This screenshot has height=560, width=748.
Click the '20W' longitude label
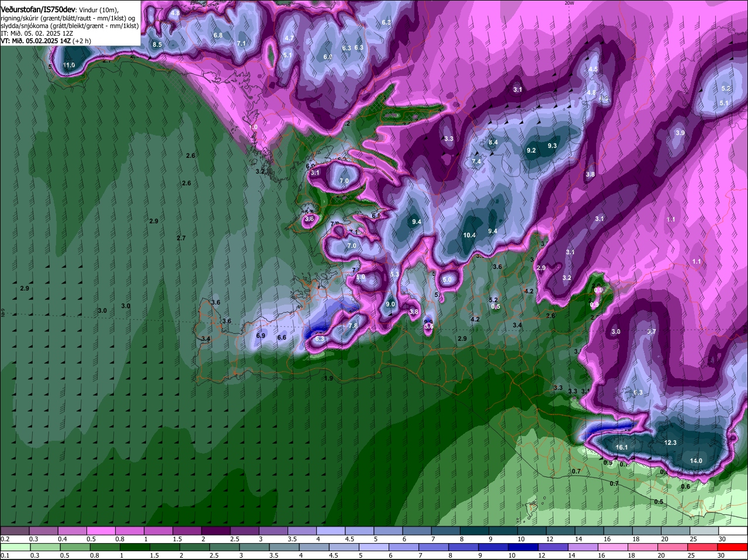coord(569,3)
